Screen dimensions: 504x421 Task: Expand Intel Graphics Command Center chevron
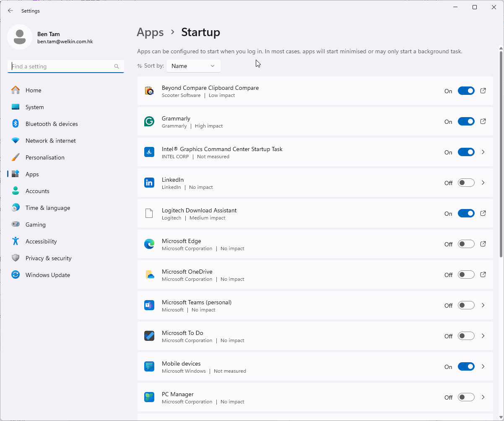[x=483, y=152]
